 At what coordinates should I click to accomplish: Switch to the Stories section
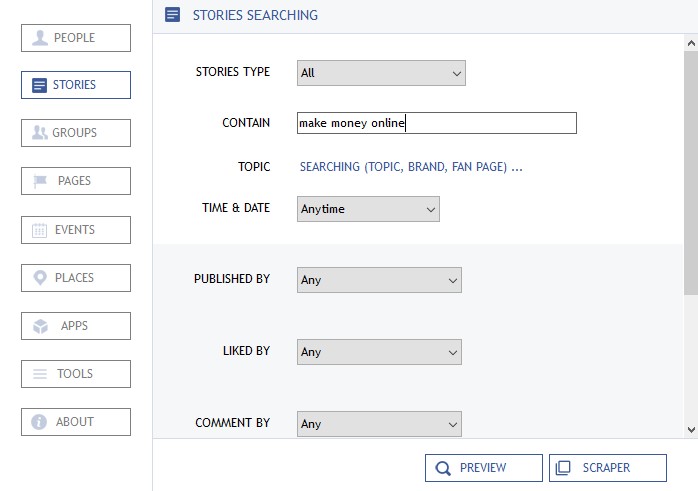click(76, 85)
